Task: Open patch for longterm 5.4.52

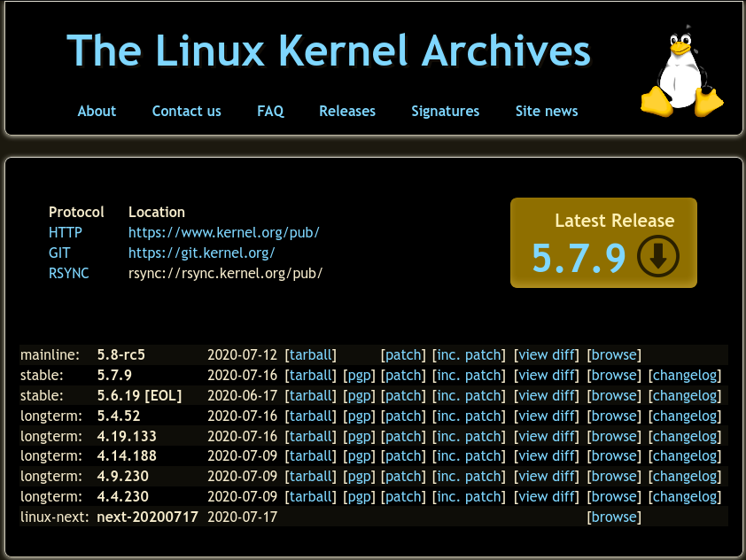Action: (x=403, y=416)
